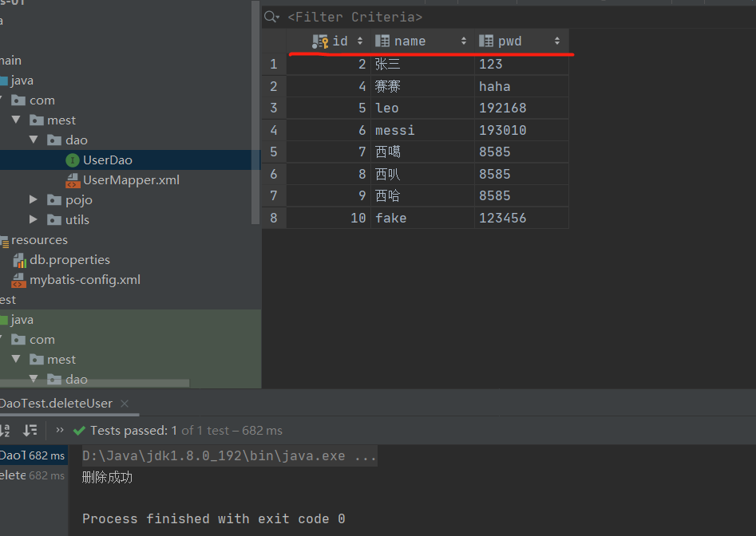Image resolution: width=756 pixels, height=536 pixels.
Task: Click the db.properties file icon
Action: 19,261
